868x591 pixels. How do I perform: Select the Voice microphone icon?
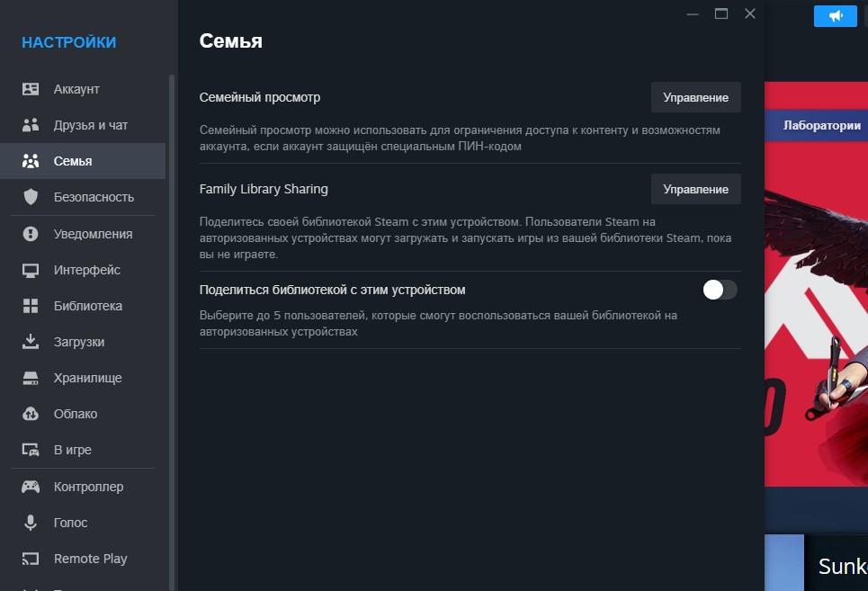tap(31, 523)
